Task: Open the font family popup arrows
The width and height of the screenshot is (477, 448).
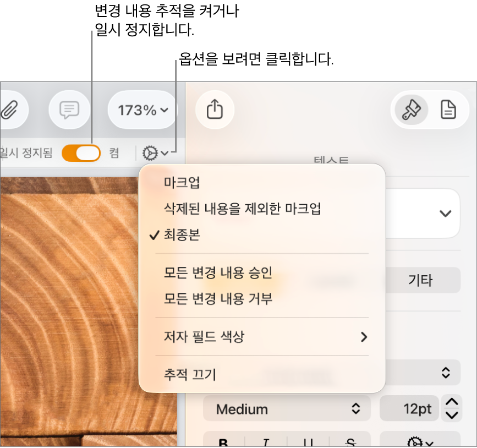Action: [x=445, y=372]
